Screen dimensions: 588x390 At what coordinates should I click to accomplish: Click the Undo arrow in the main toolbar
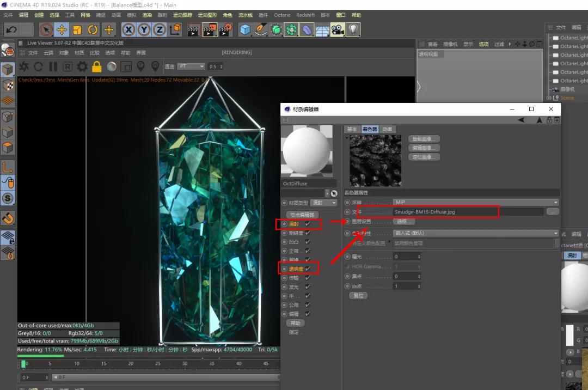pyautogui.click(x=11, y=29)
